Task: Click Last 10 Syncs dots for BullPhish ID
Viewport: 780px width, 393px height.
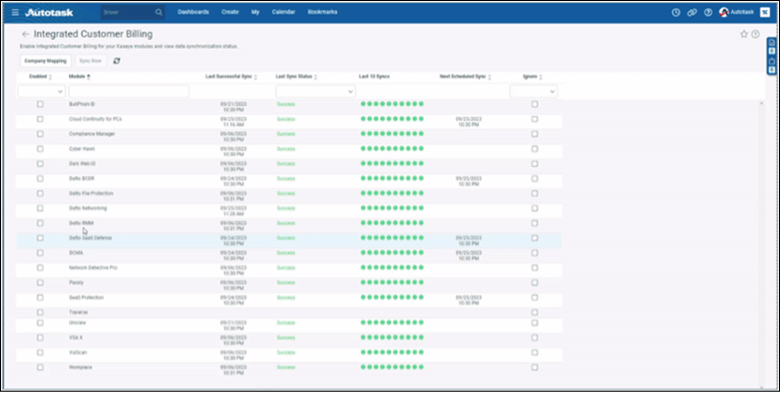Action: coord(392,104)
